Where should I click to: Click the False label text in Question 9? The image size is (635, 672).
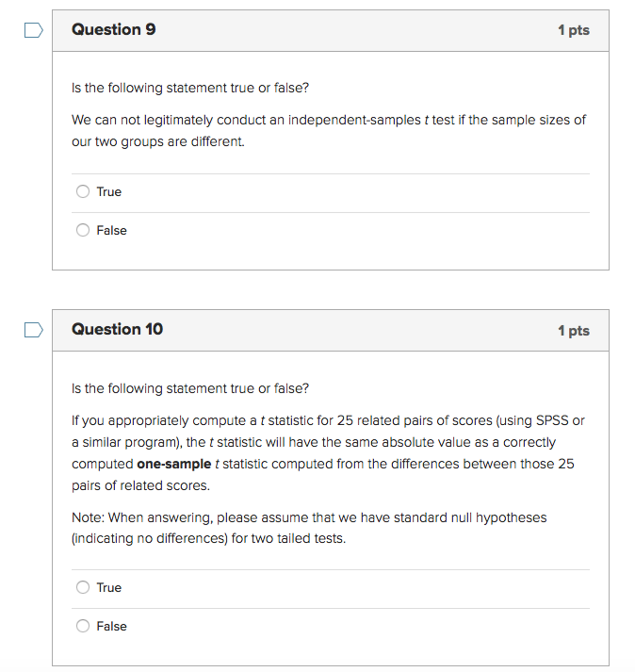(x=111, y=230)
